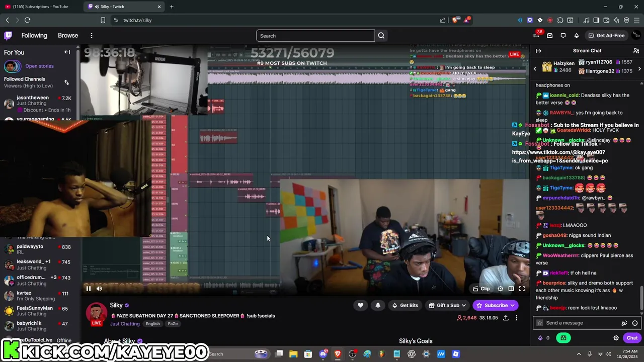
Task: Open a new browser tab
Action: 172,7
